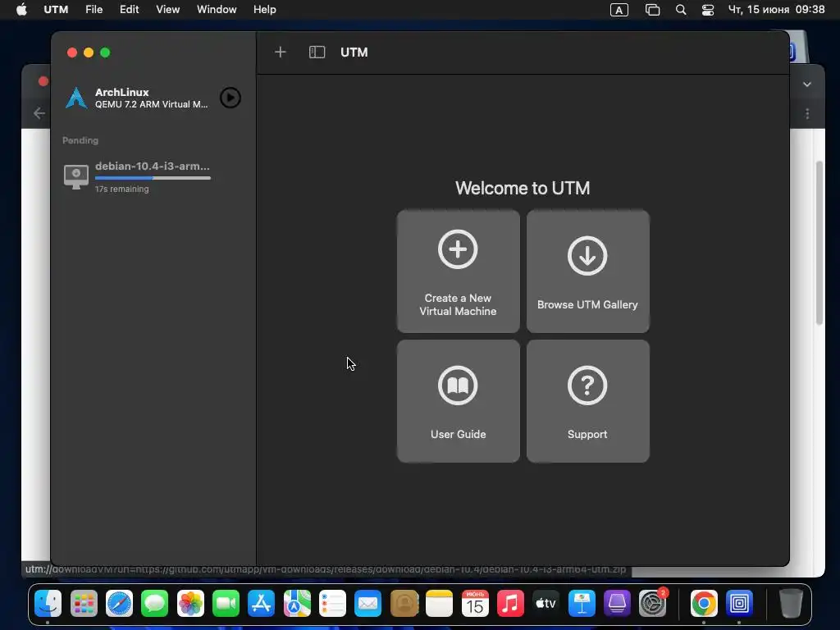Image resolution: width=840 pixels, height=630 pixels.
Task: Click the debian download progress bar
Action: [153, 178]
